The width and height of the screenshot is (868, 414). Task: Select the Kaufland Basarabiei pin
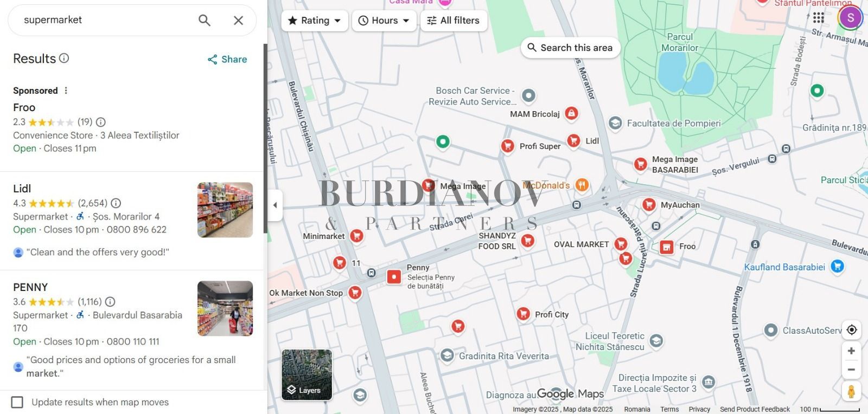coord(838,266)
